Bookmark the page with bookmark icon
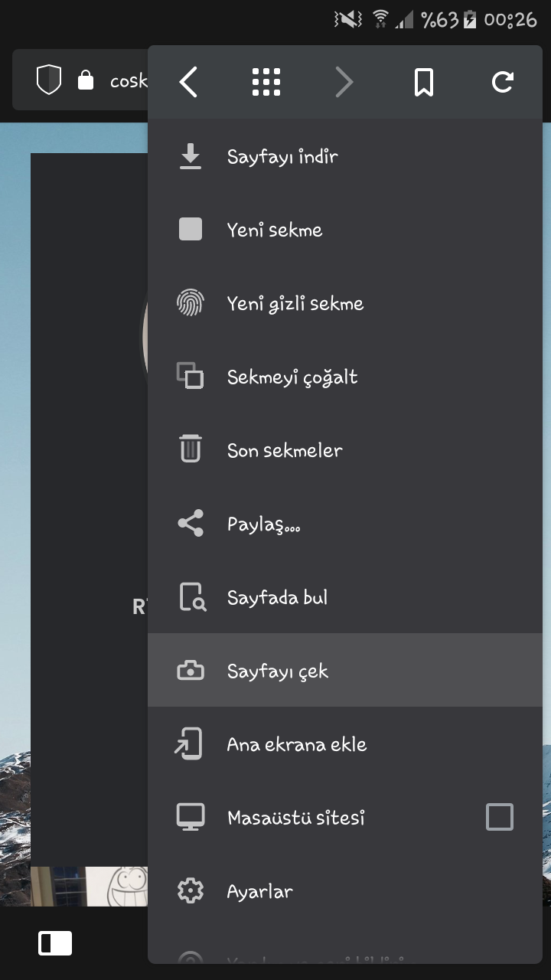 [x=424, y=82]
